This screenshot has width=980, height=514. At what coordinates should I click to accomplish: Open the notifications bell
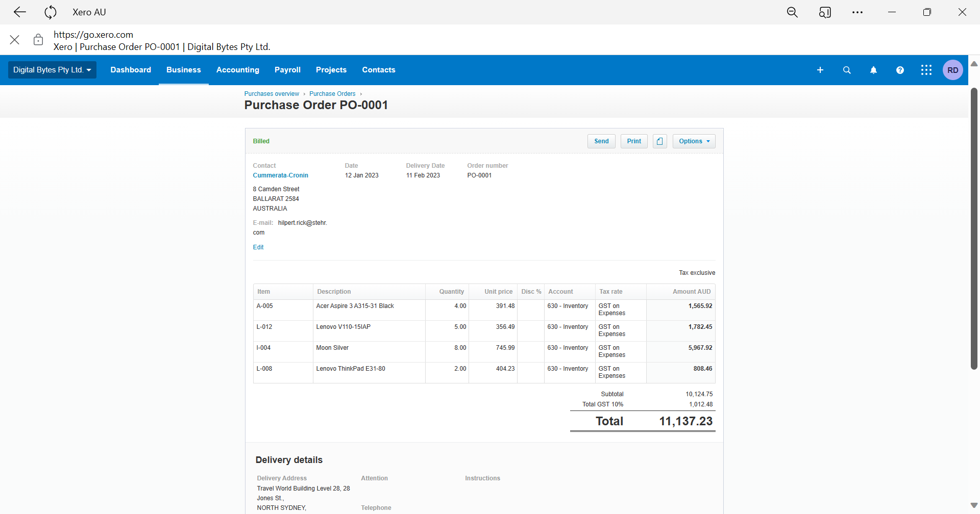coord(873,70)
